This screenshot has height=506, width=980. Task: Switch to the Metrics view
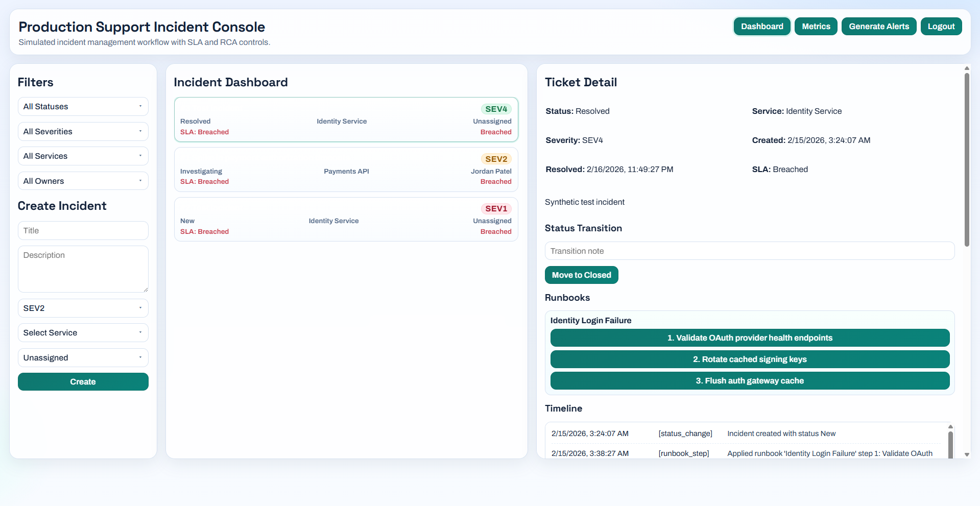pos(815,26)
